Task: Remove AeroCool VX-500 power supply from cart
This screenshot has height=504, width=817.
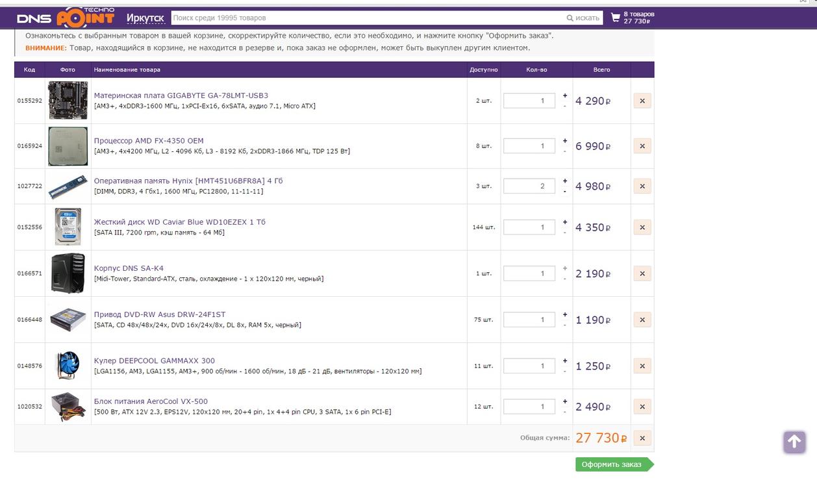Action: [x=642, y=407]
